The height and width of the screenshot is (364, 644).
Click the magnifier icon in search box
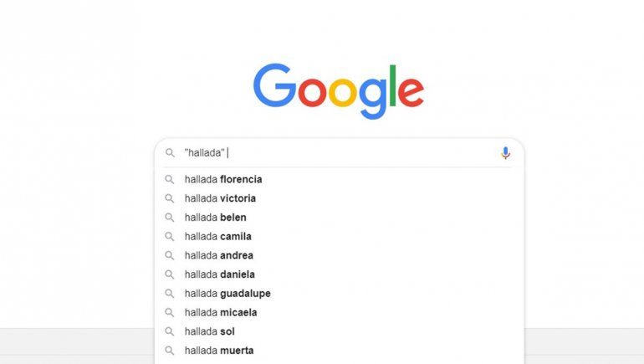tap(170, 153)
